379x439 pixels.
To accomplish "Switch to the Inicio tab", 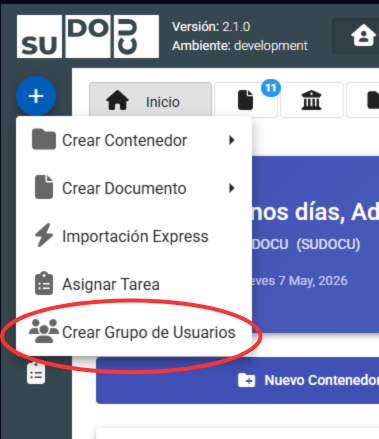I will coord(150,101).
